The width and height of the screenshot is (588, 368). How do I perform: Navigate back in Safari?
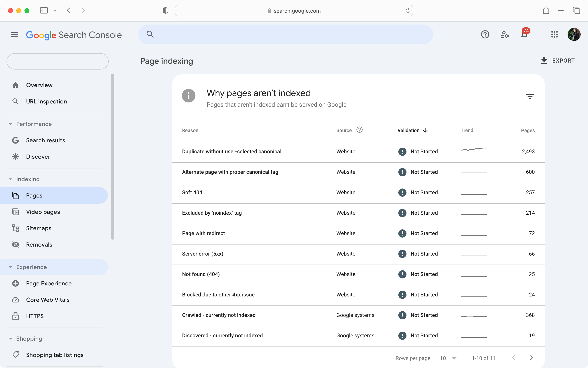[x=69, y=10]
